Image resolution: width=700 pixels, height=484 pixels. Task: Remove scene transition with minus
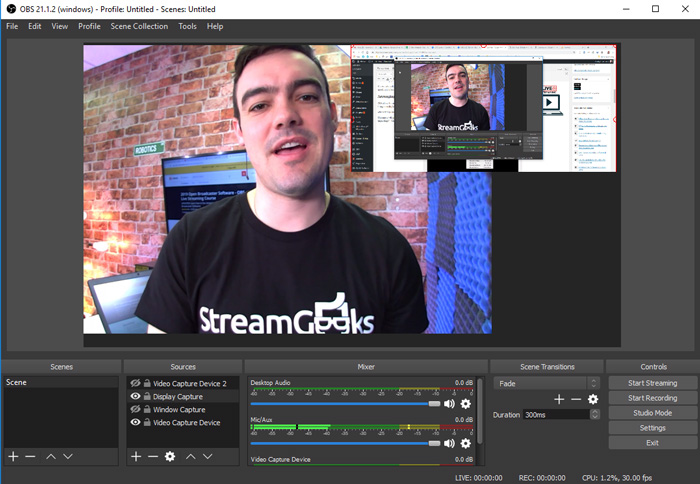click(x=576, y=399)
